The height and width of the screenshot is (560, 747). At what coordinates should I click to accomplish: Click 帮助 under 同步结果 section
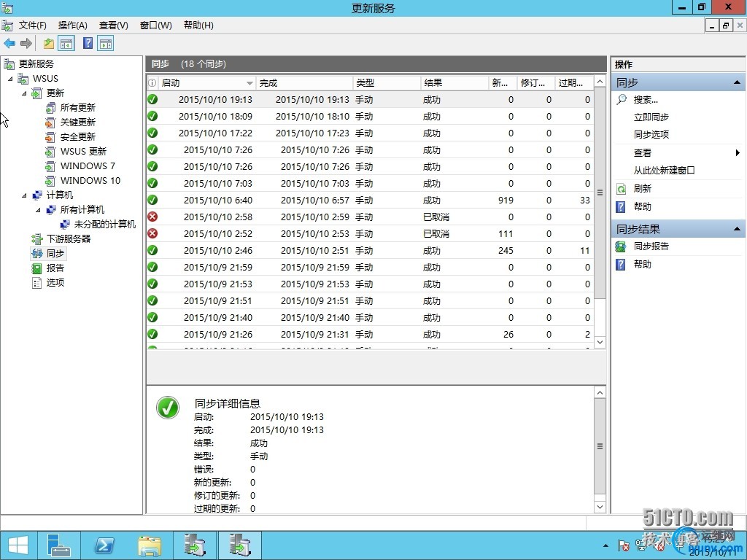pos(642,264)
